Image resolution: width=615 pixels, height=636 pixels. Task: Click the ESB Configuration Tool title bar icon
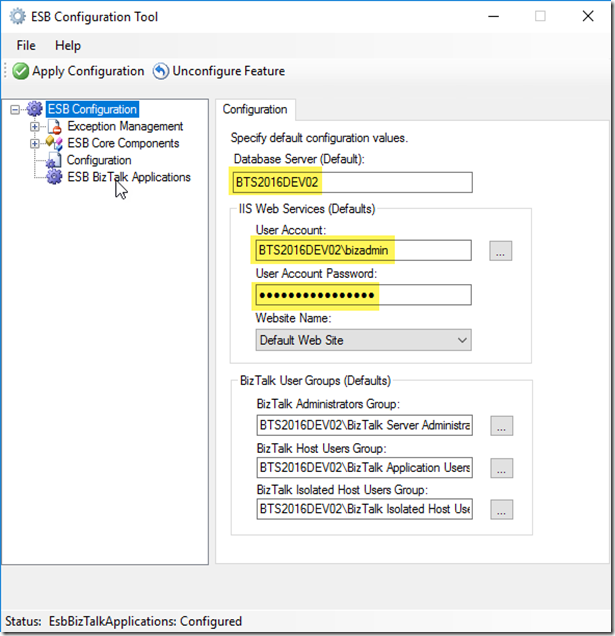pos(17,17)
